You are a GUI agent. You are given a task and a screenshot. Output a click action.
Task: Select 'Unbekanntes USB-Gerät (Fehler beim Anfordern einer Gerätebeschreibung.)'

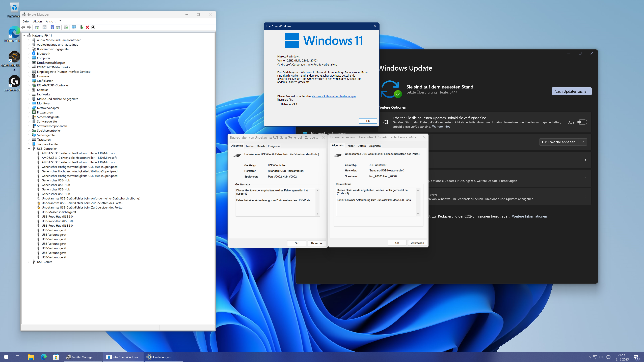(x=91, y=198)
